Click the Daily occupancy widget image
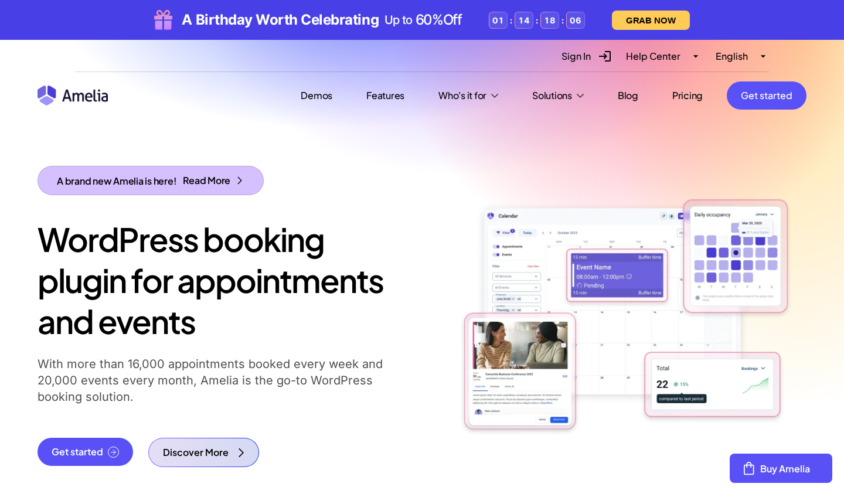 point(736,256)
